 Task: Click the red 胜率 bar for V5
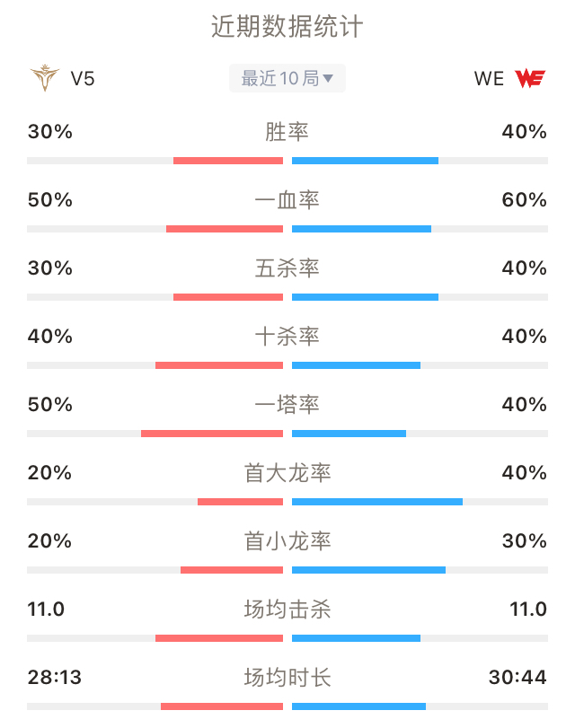click(x=228, y=161)
